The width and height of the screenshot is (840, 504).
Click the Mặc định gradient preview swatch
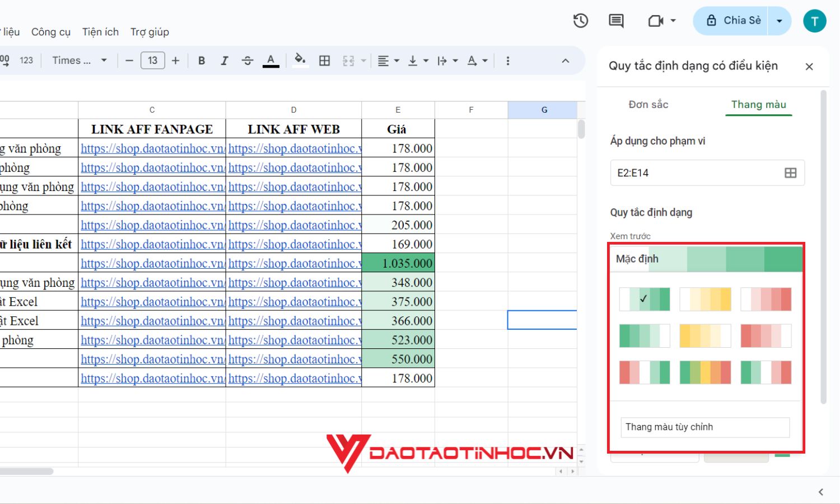(707, 259)
